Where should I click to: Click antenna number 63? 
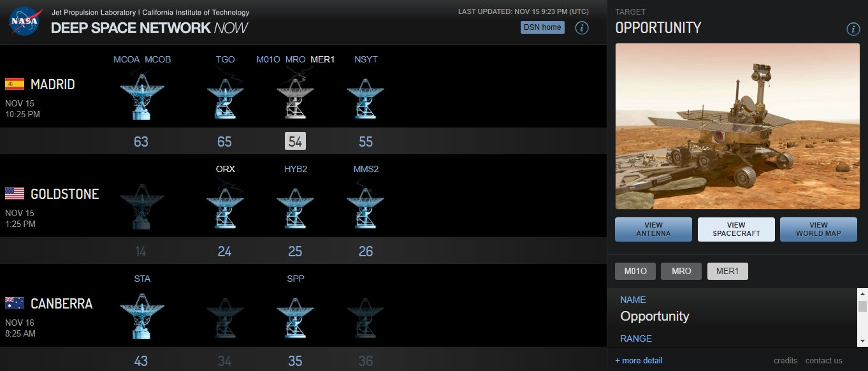(x=141, y=142)
